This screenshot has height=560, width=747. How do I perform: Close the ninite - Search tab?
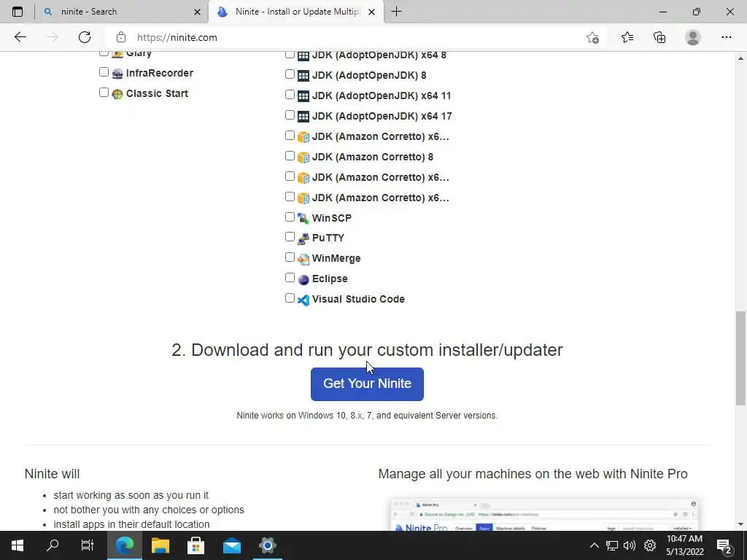point(197,12)
